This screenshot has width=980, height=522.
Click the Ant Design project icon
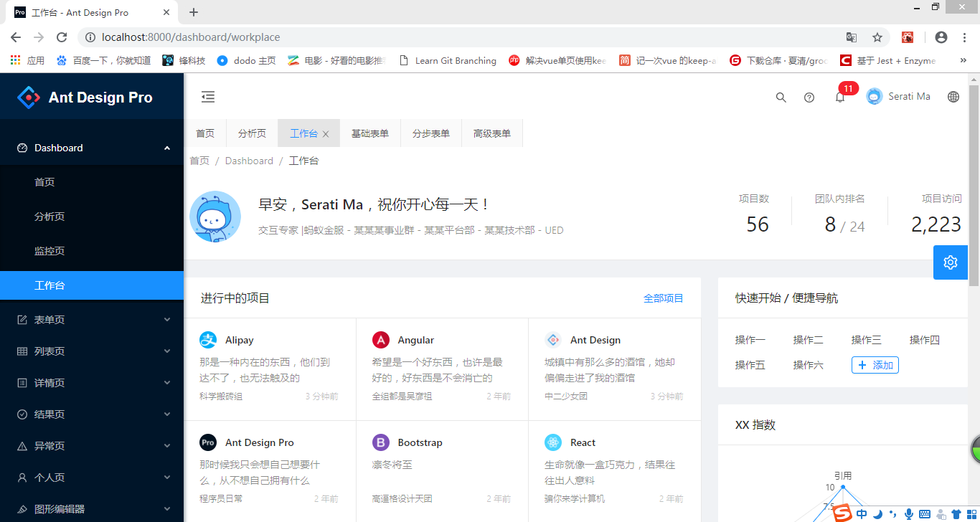[x=553, y=340]
